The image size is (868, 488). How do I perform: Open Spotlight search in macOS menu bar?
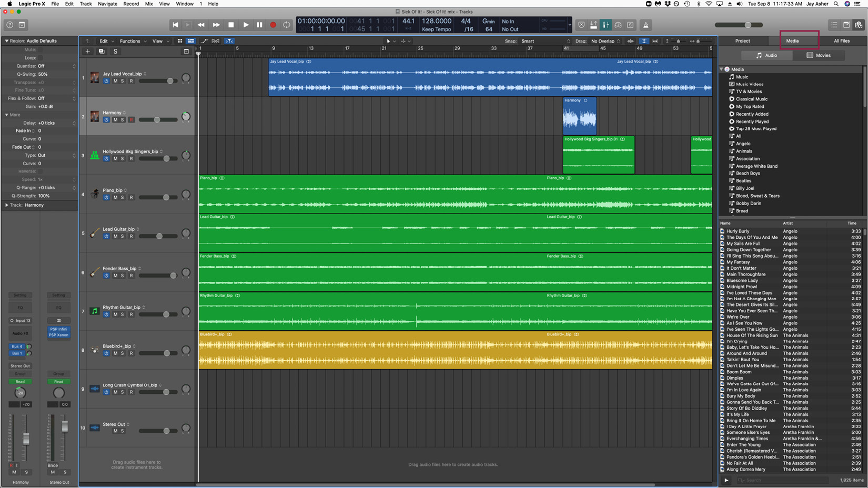pyautogui.click(x=836, y=4)
